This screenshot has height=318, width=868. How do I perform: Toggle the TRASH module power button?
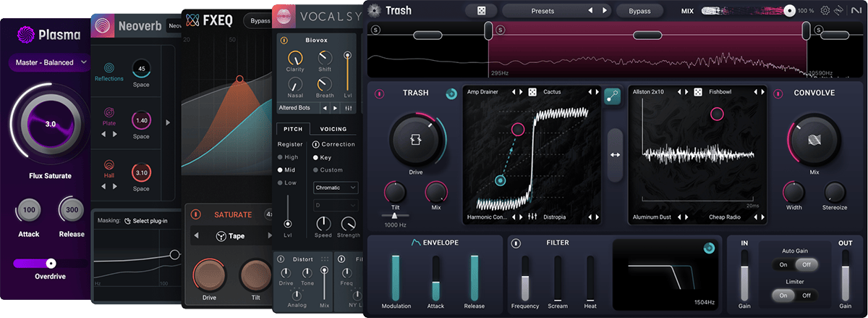coord(379,93)
